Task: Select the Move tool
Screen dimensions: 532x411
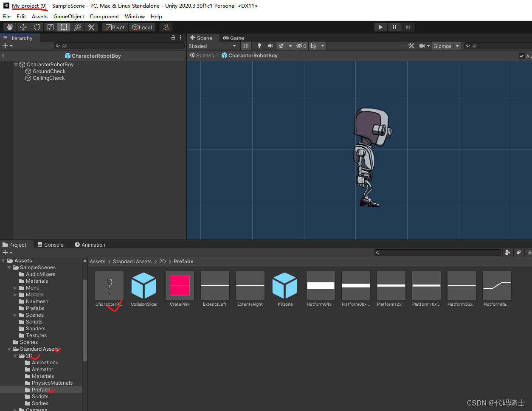Action: coord(23,27)
